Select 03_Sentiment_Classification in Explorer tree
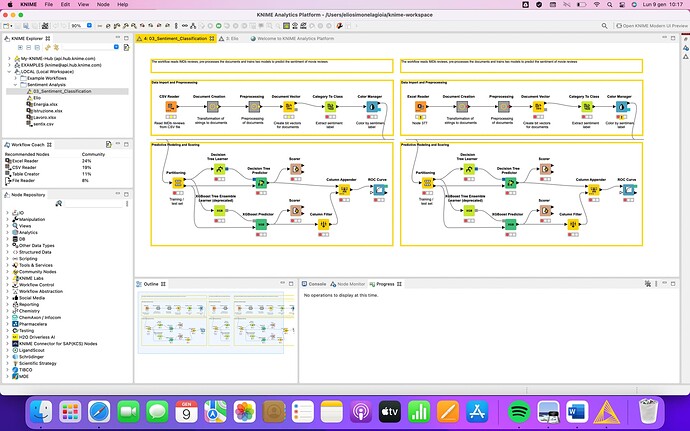The image size is (690, 431). pos(62,92)
